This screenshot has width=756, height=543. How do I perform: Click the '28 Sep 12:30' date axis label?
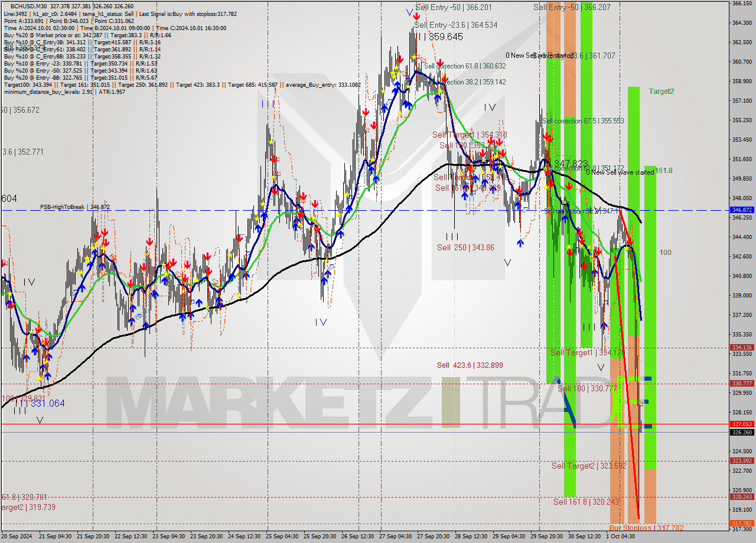(471, 537)
